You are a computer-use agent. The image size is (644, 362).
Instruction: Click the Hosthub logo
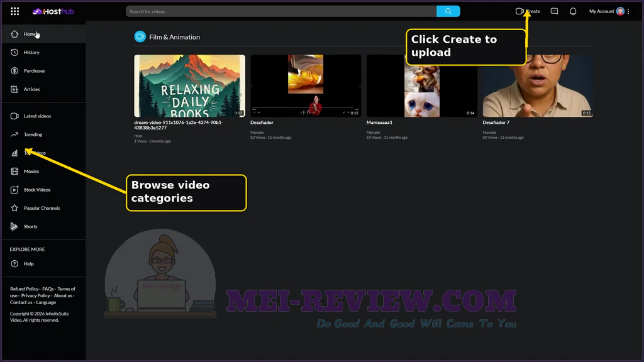click(x=53, y=11)
